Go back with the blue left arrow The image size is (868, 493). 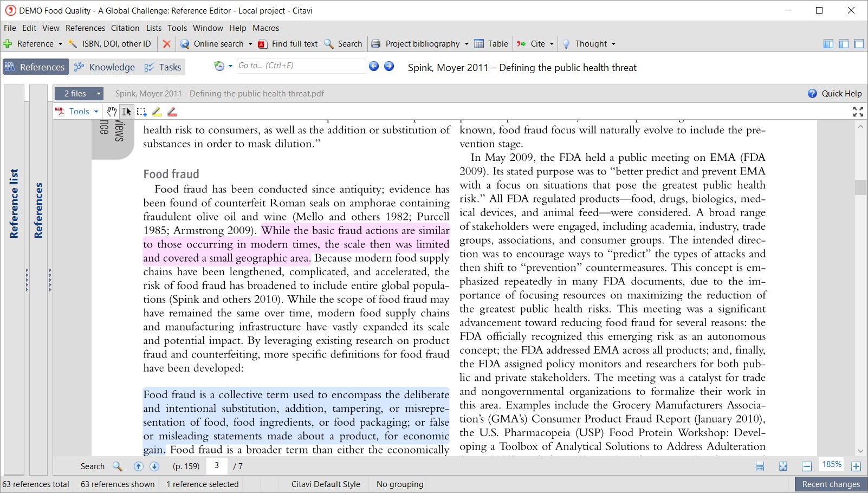374,66
